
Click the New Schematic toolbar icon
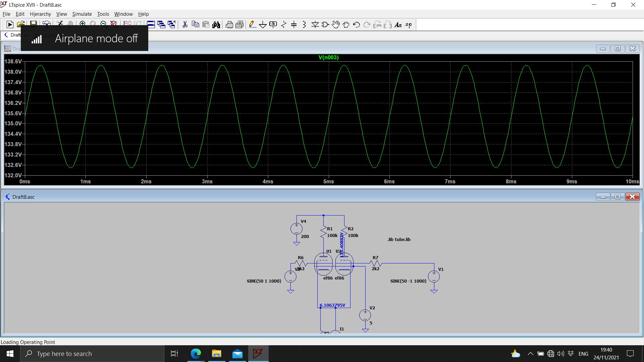pos(10,24)
